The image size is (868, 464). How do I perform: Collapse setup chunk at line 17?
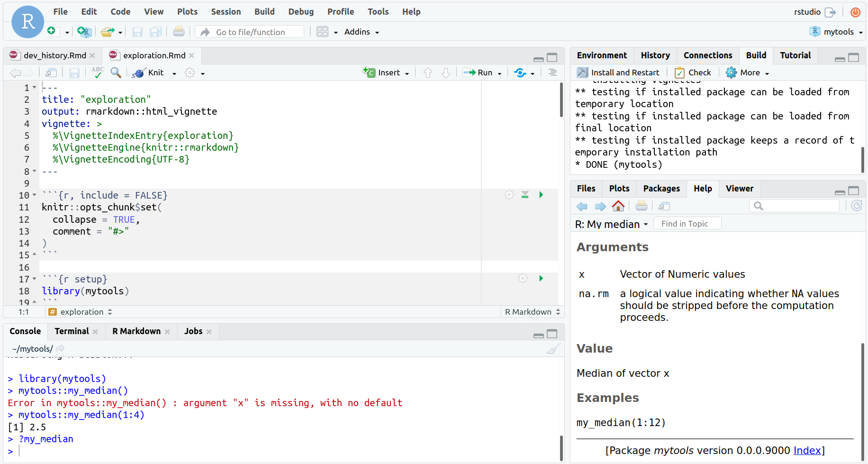35,279
